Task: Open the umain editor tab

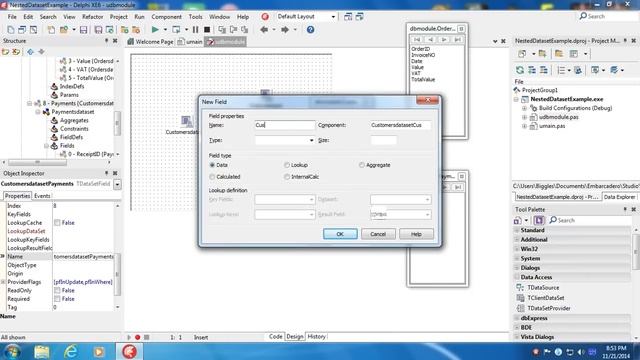Action: pyautogui.click(x=190, y=42)
